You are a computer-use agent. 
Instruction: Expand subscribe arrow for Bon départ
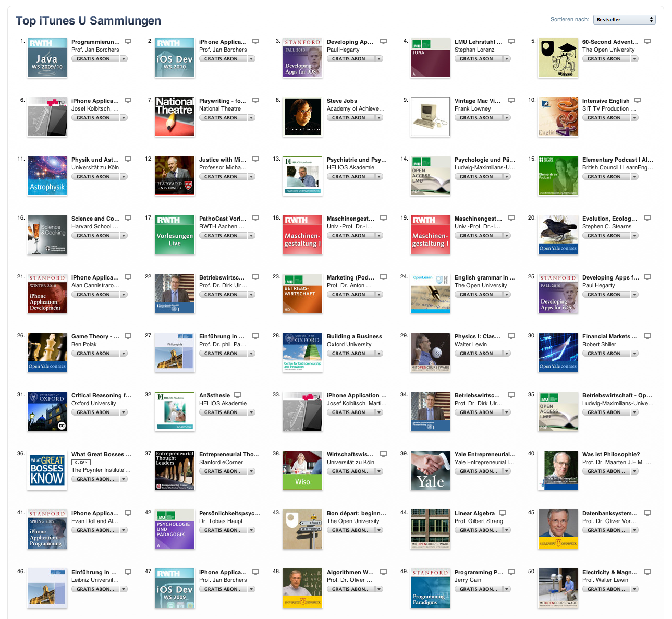coord(379,530)
